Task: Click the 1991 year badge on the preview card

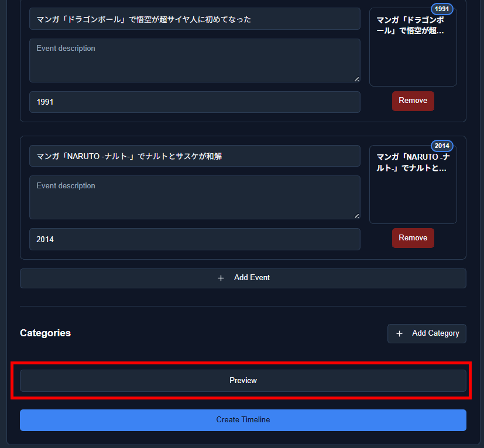Action: pos(442,9)
